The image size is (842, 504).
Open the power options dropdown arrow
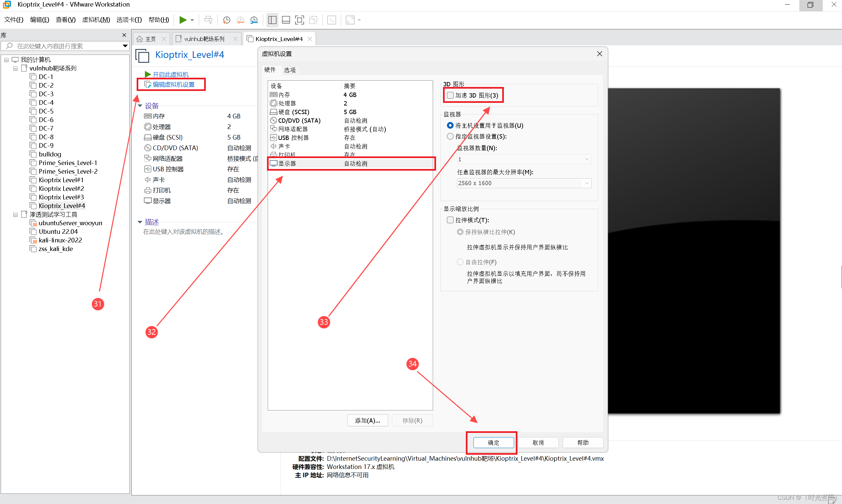click(x=192, y=20)
